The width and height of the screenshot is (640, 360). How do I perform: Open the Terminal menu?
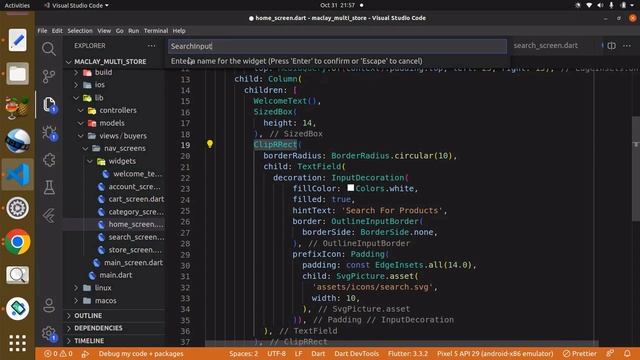point(156,31)
